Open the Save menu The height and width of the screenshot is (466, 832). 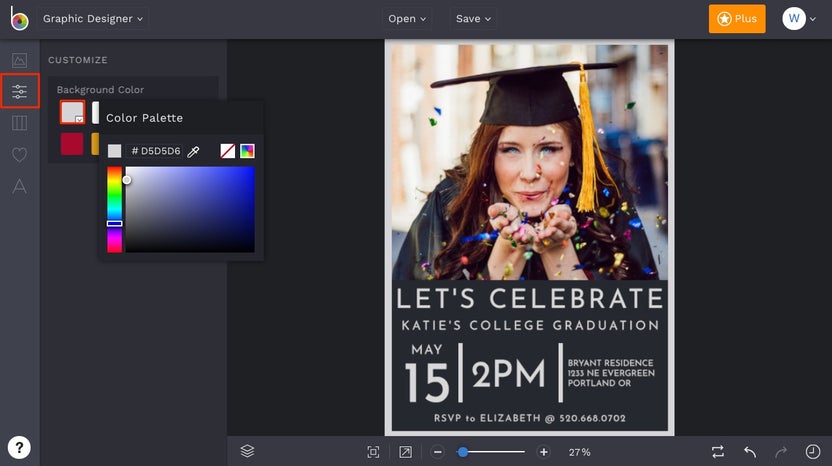(473, 19)
